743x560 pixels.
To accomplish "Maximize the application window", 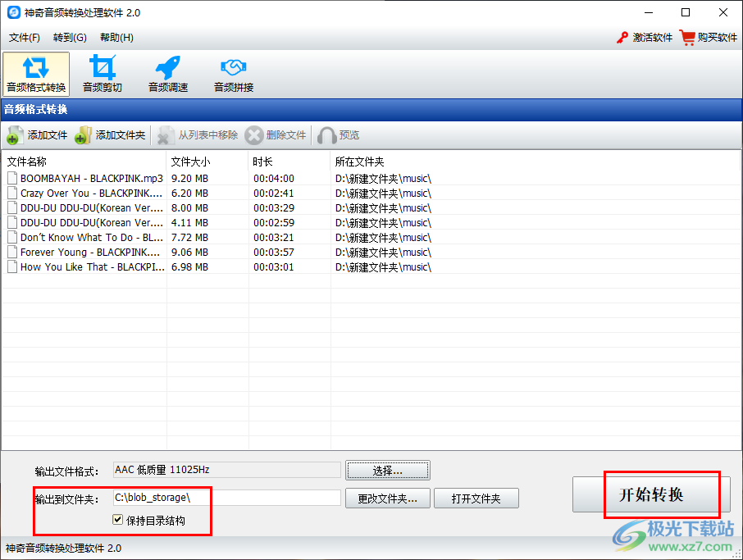I will tap(686, 12).
